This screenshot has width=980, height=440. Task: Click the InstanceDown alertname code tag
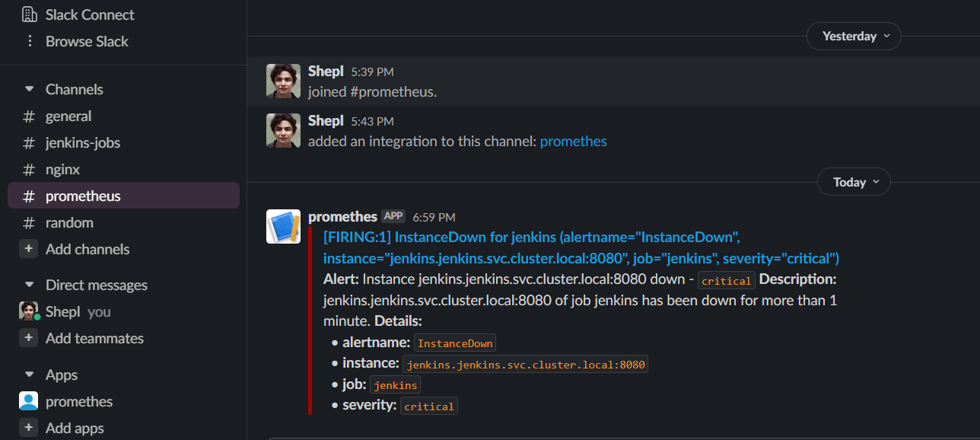coord(455,343)
